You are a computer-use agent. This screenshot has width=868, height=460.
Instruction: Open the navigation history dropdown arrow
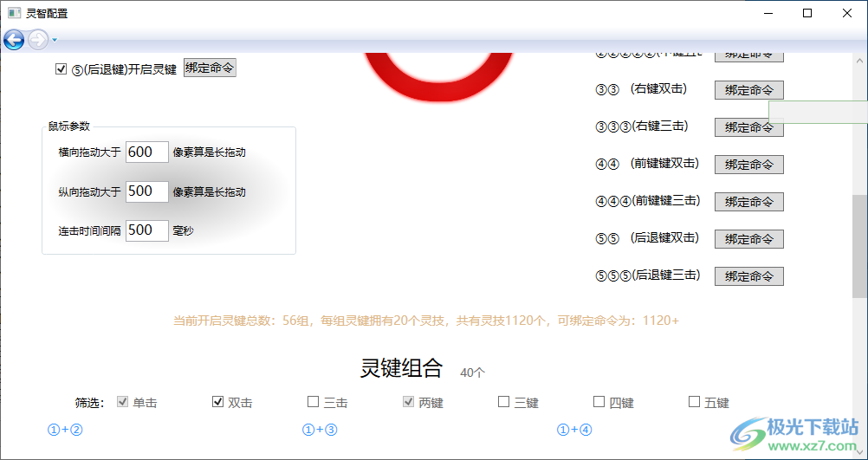tap(55, 40)
